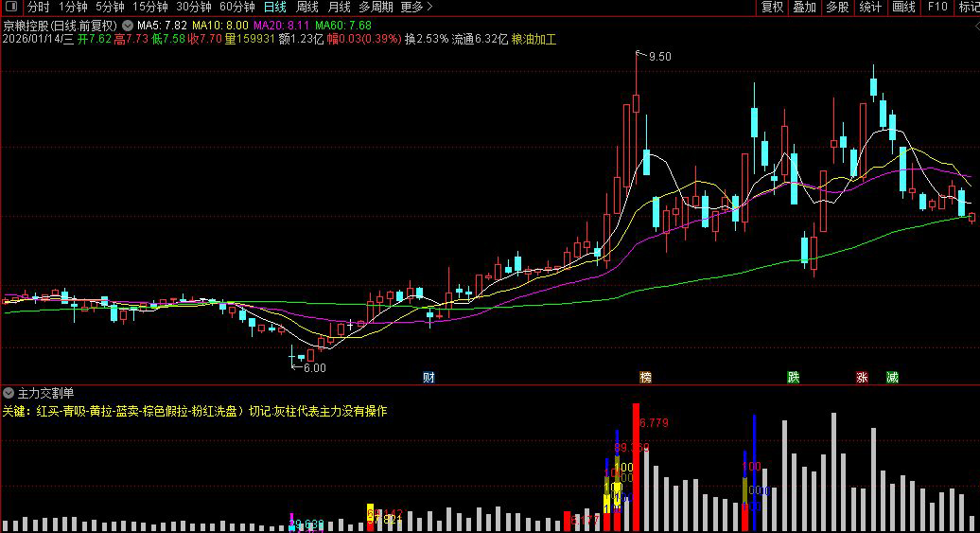980x533 pixels.
Task: Open F10 company information
Action: (936, 7)
